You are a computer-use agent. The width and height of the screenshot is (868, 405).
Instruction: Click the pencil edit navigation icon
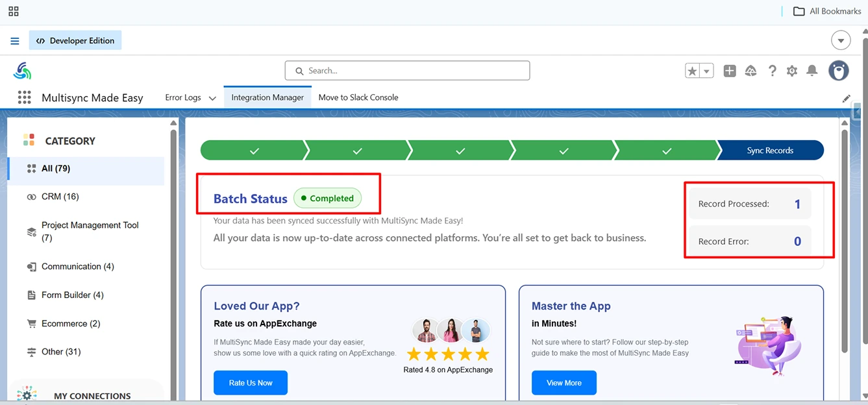coord(846,99)
